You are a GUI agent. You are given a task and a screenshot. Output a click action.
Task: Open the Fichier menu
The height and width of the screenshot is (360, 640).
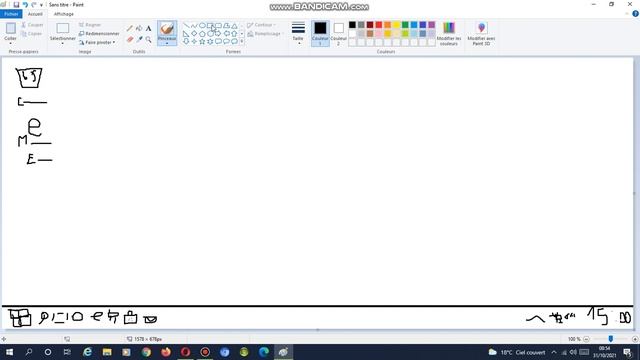coord(11,14)
